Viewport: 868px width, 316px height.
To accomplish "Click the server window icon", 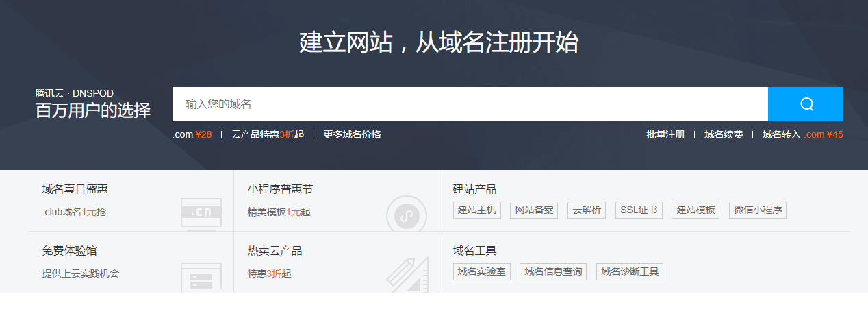I will pyautogui.click(x=201, y=276).
